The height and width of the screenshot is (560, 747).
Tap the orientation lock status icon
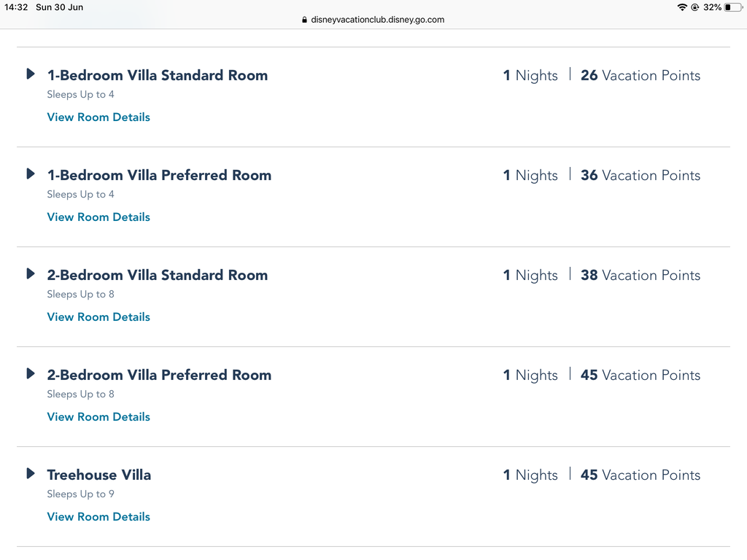click(695, 7)
